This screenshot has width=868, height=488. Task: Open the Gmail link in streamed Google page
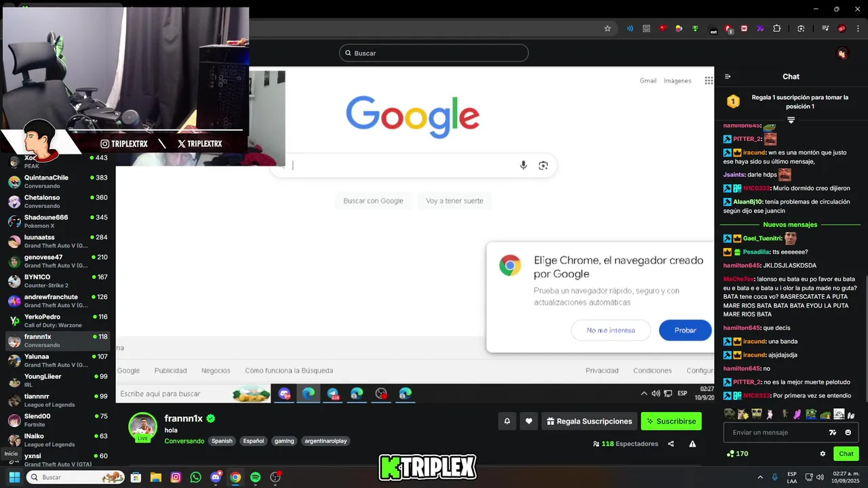click(x=648, y=81)
